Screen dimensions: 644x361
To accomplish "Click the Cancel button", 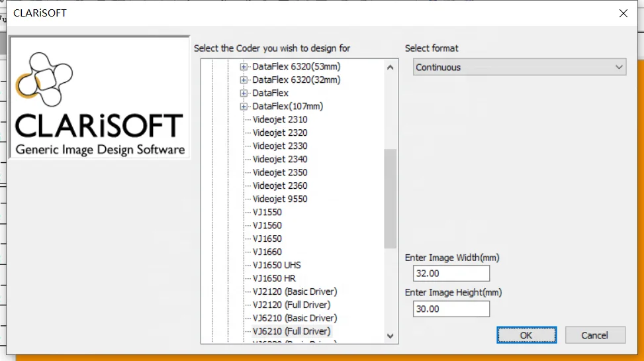I will click(x=595, y=335).
